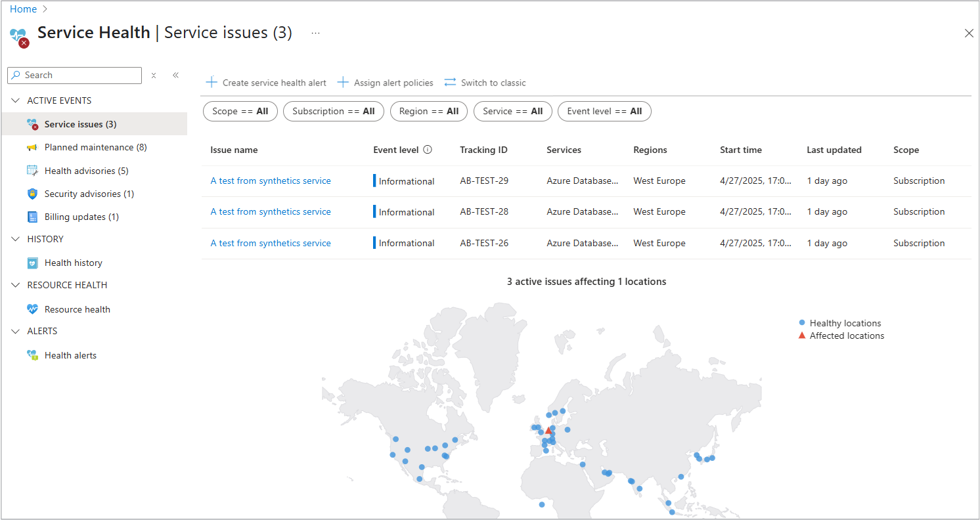980x520 pixels.
Task: Click the Health history icon
Action: (32, 263)
